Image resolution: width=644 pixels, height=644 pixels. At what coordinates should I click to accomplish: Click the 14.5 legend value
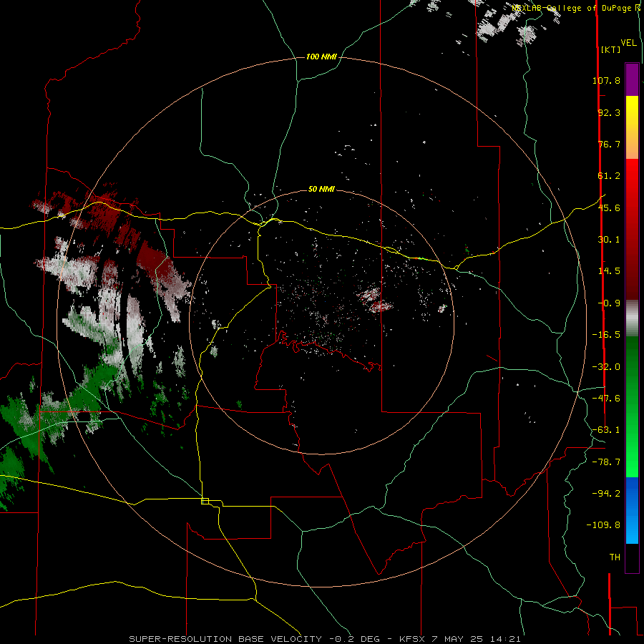tap(609, 271)
